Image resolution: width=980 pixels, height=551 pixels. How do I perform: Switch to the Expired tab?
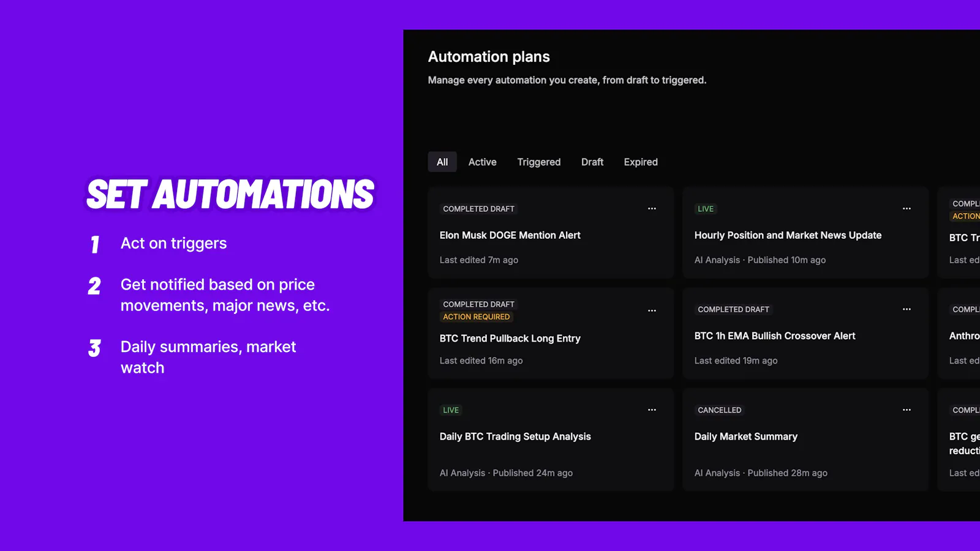click(641, 162)
